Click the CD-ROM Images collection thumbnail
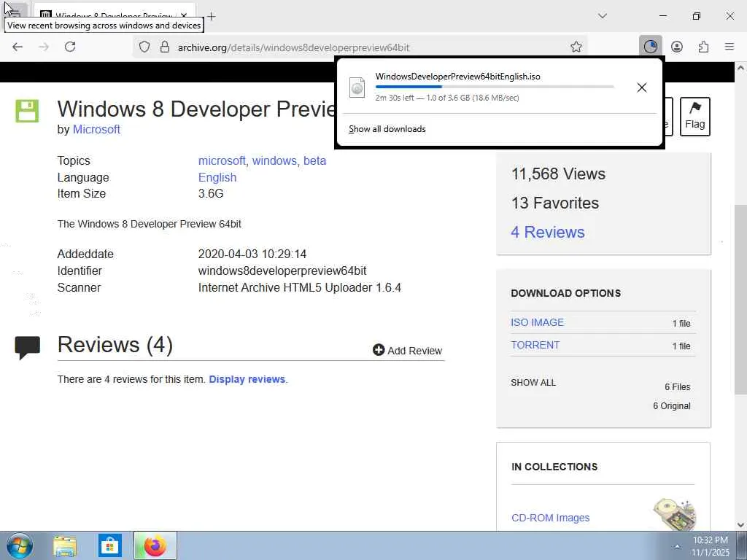Screen dimensions: 747x560 coord(674,514)
